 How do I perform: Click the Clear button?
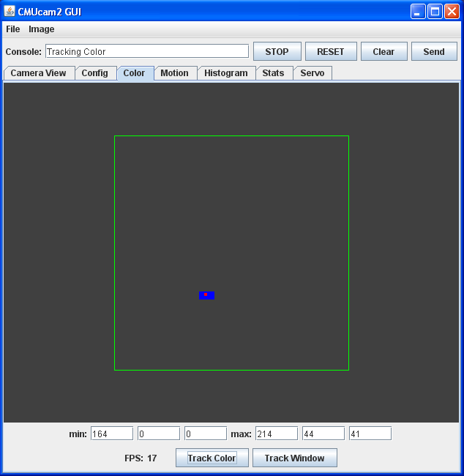(x=383, y=51)
